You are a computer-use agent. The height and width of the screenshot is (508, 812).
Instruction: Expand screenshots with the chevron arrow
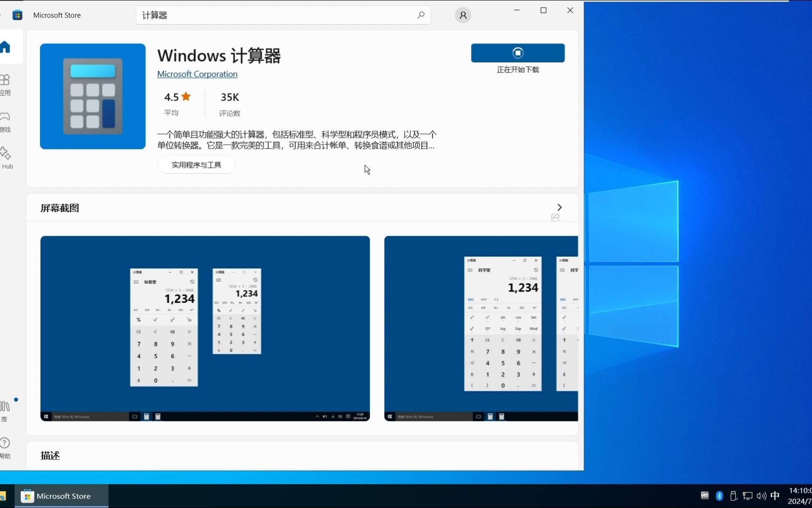[559, 207]
